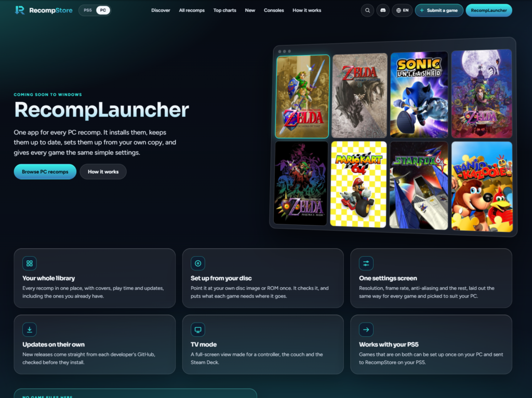Click the Updates on their own heading
The height and width of the screenshot is (398, 532).
(x=54, y=344)
